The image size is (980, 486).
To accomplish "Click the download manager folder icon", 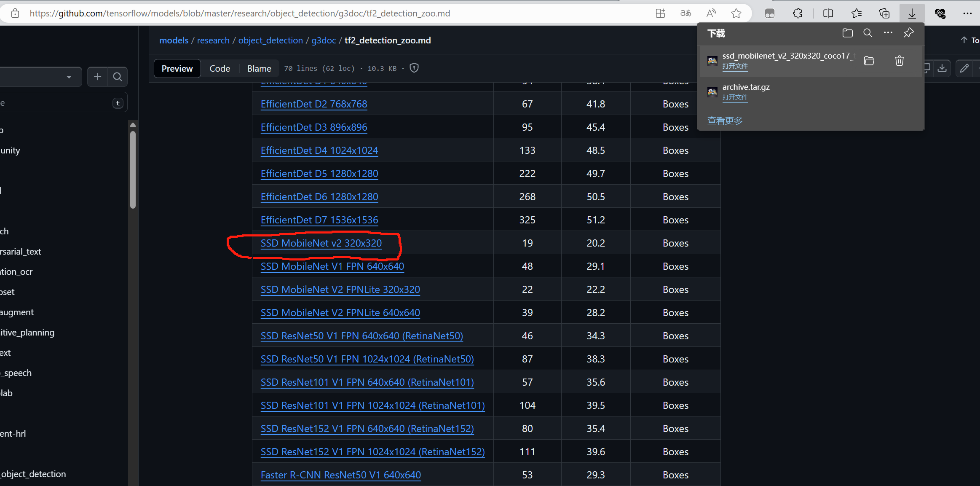I will tap(848, 33).
